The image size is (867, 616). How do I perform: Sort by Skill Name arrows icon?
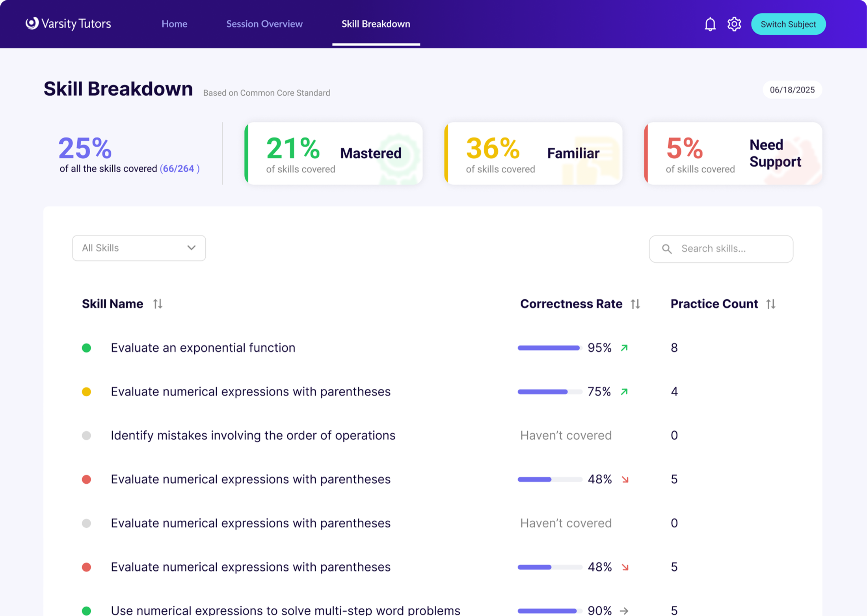coord(158,304)
